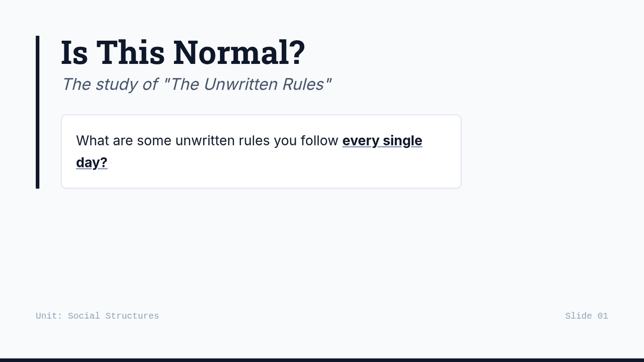Viewport: 644px width, 362px height.
Task: Click the underlined "every single" text
Action: pyautogui.click(x=382, y=141)
